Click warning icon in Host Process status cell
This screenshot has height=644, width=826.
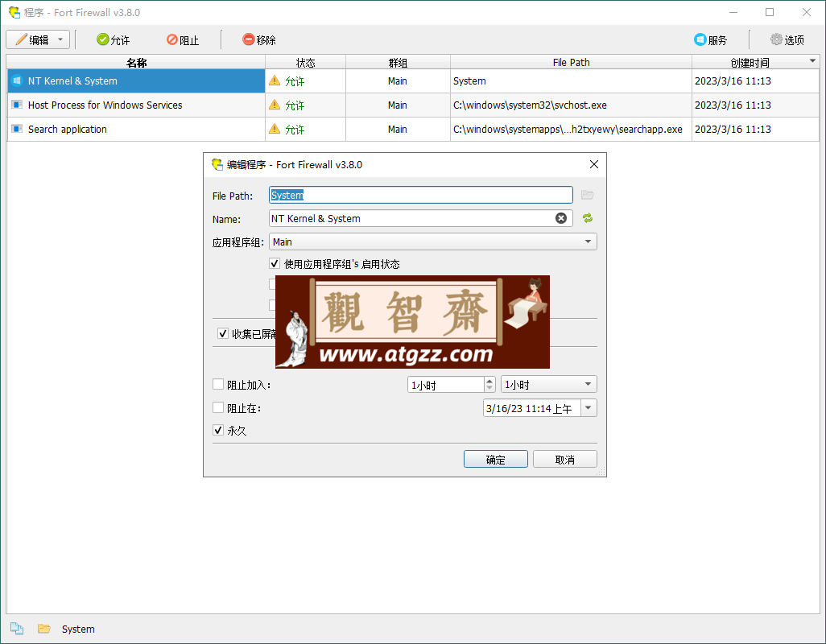(275, 105)
